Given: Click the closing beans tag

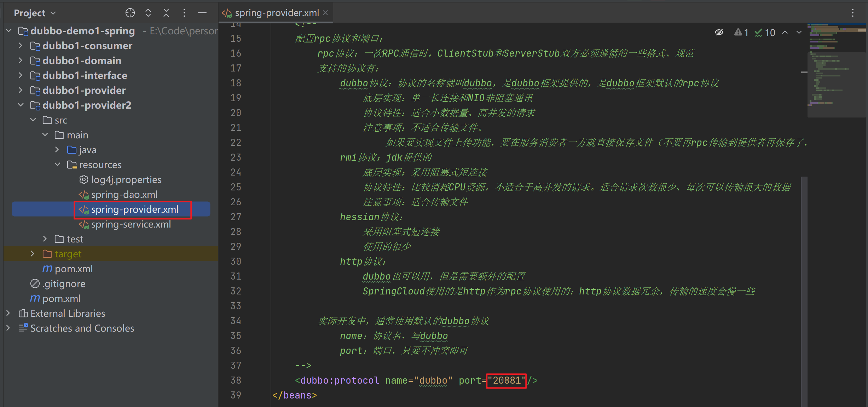Looking at the screenshot, I should [x=294, y=395].
